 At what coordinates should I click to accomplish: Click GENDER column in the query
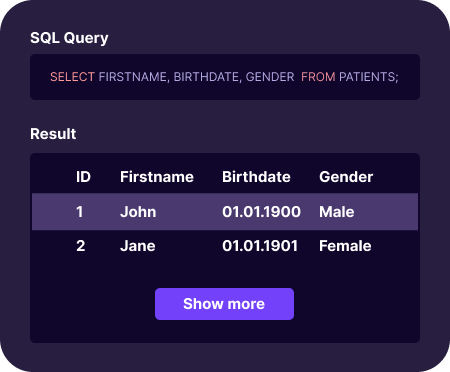(270, 77)
